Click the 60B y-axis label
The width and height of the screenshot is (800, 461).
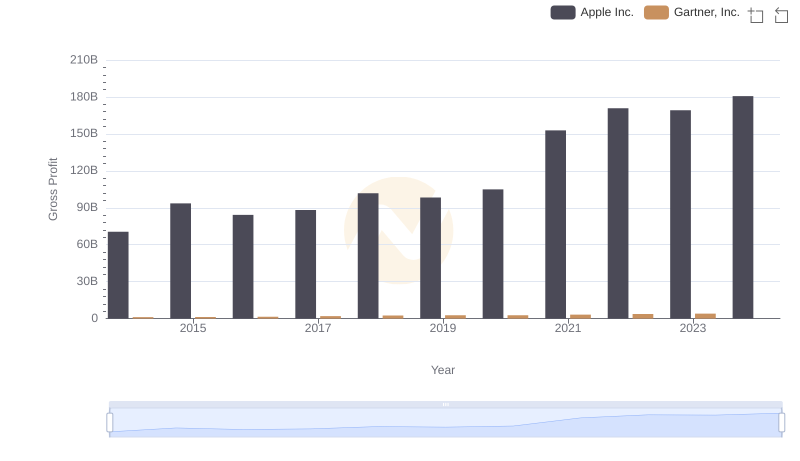coord(87,244)
